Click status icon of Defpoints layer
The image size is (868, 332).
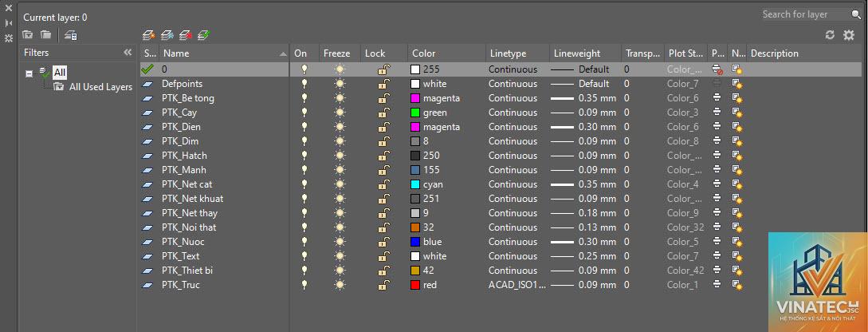pyautogui.click(x=147, y=84)
